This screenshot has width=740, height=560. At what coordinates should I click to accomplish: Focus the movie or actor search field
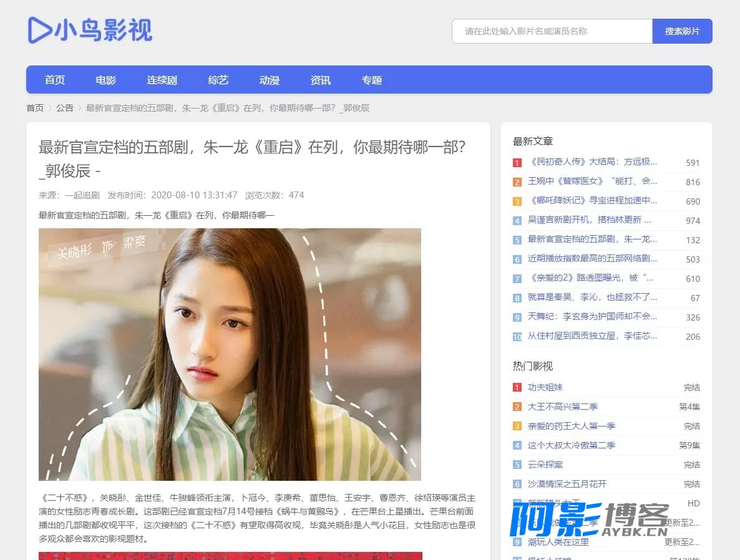tap(552, 31)
